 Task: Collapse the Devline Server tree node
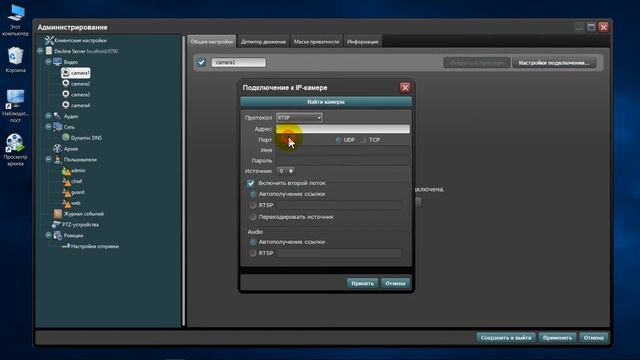click(40, 51)
